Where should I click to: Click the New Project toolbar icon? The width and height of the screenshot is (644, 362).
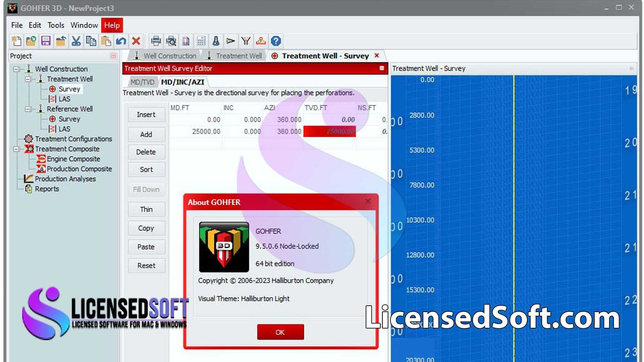pos(17,41)
